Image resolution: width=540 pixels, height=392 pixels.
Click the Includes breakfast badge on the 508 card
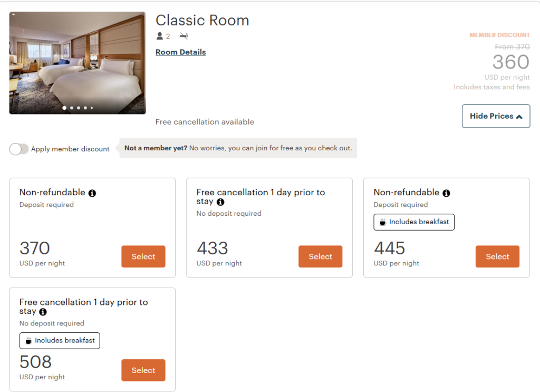tap(60, 340)
